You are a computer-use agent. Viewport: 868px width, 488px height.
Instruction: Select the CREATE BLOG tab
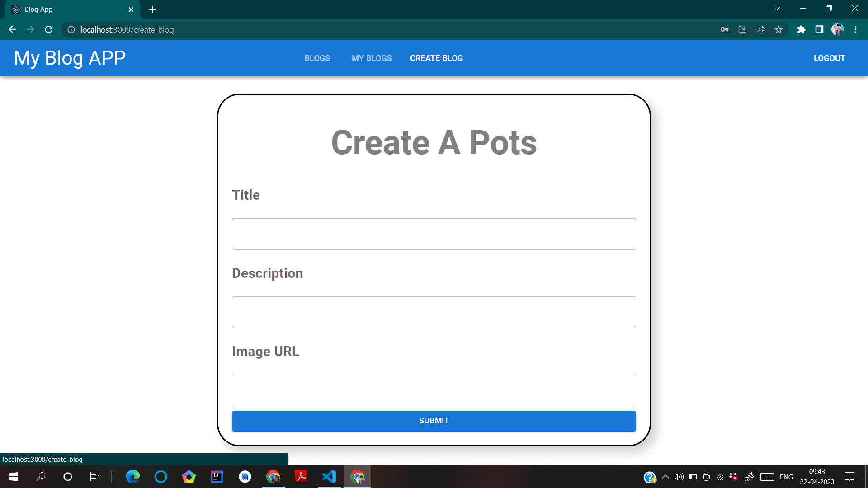436,58
